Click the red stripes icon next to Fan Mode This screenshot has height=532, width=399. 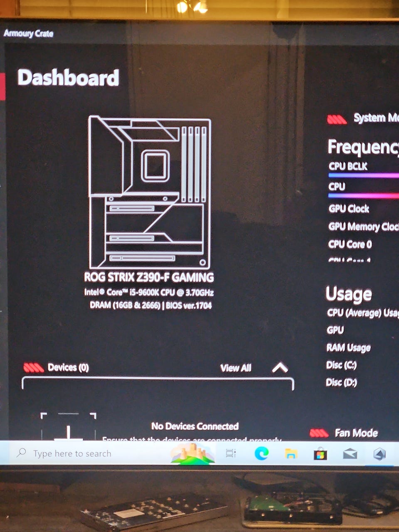coord(319,433)
